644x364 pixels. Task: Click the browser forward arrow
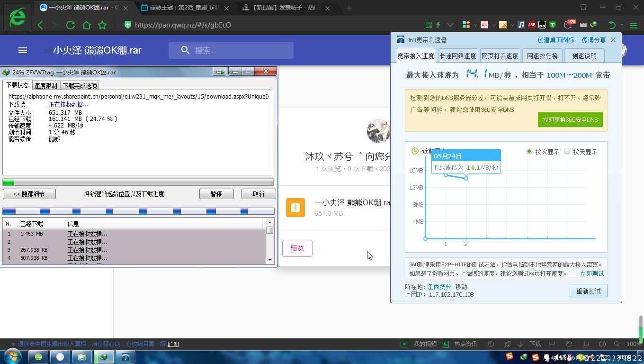coord(54,25)
